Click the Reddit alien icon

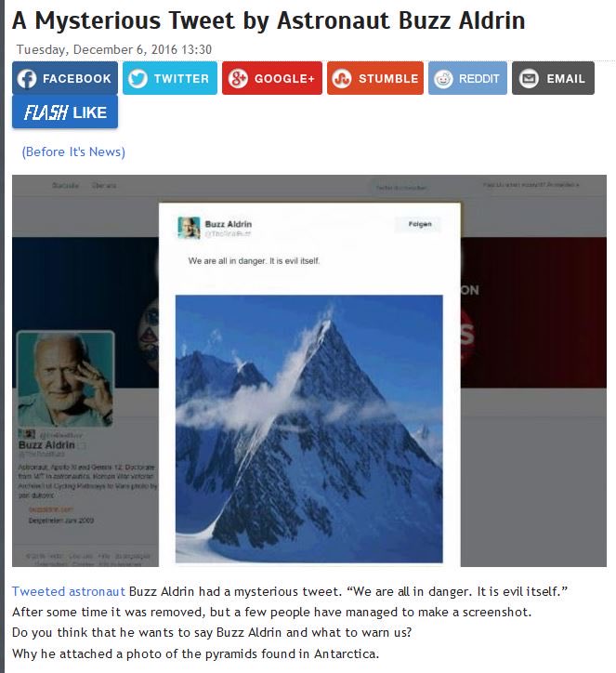click(443, 79)
